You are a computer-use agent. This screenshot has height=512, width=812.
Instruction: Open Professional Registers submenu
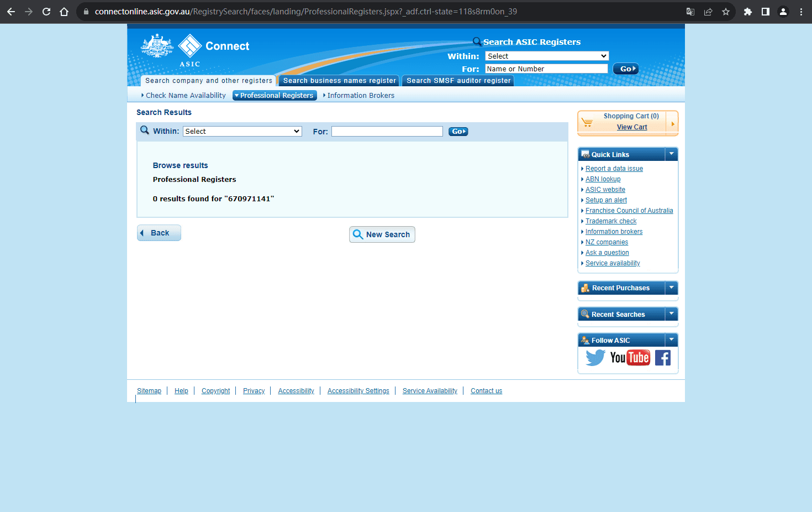pos(275,96)
